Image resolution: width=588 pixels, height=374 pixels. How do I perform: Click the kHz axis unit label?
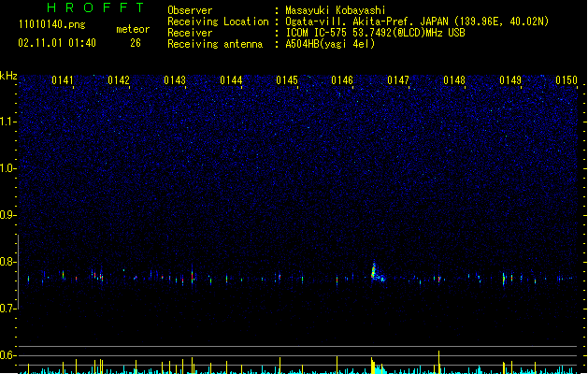[x=8, y=76]
